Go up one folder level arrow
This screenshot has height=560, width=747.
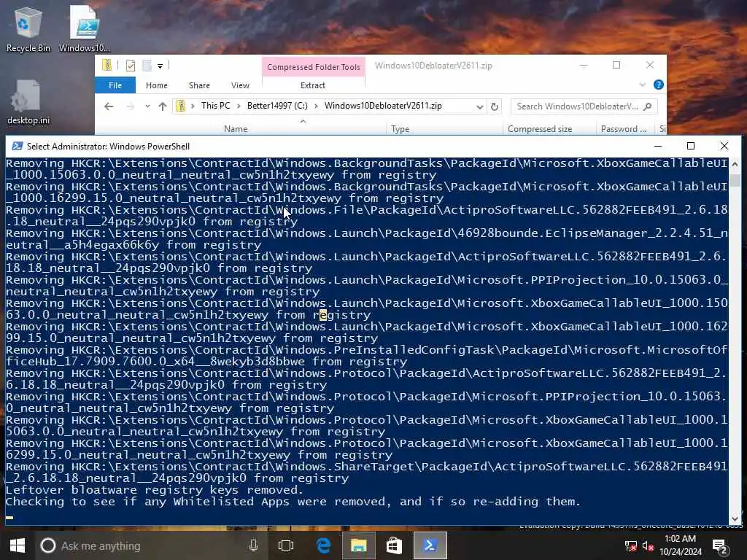pos(163,106)
